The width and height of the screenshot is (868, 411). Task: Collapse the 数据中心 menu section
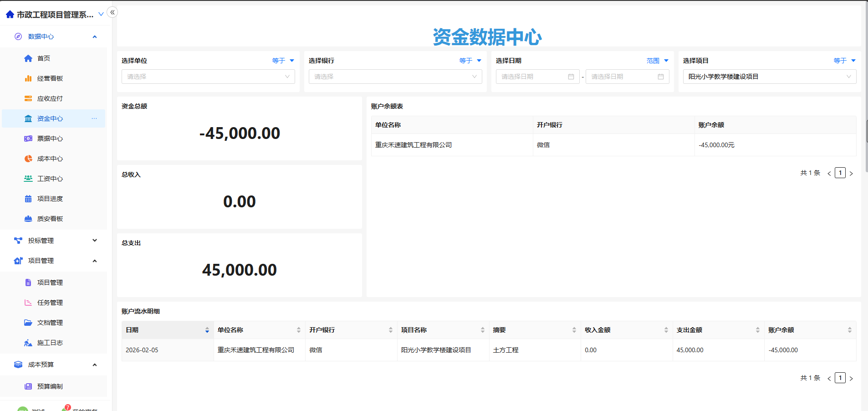point(94,36)
